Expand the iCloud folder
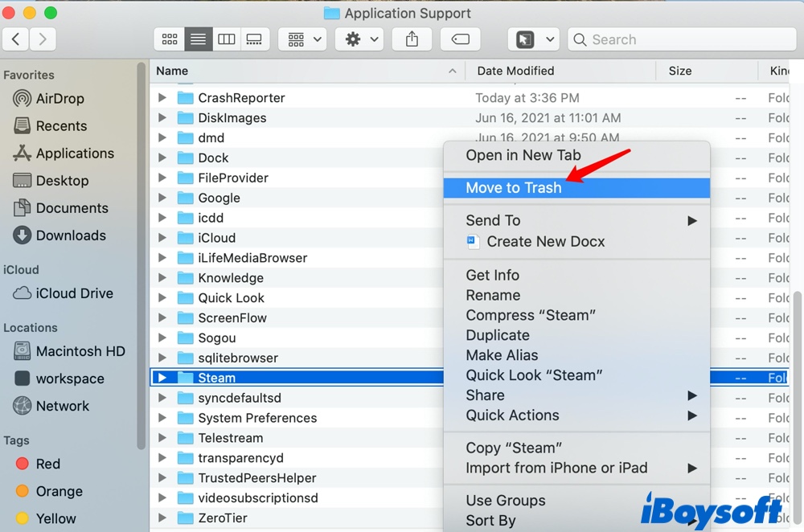 click(x=162, y=237)
